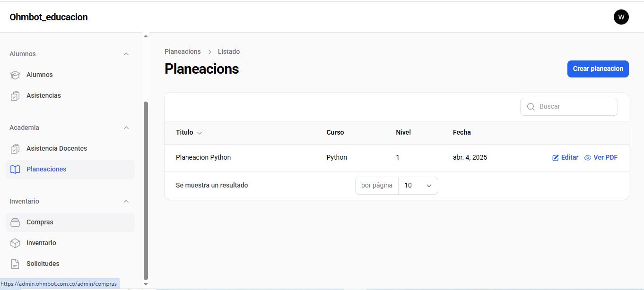644x290 pixels.
Task: Navigate to Inventario sidebar item
Action: 70,243
